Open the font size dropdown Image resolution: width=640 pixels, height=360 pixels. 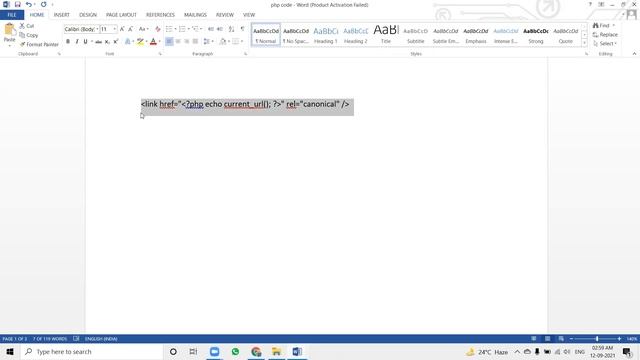pos(115,29)
